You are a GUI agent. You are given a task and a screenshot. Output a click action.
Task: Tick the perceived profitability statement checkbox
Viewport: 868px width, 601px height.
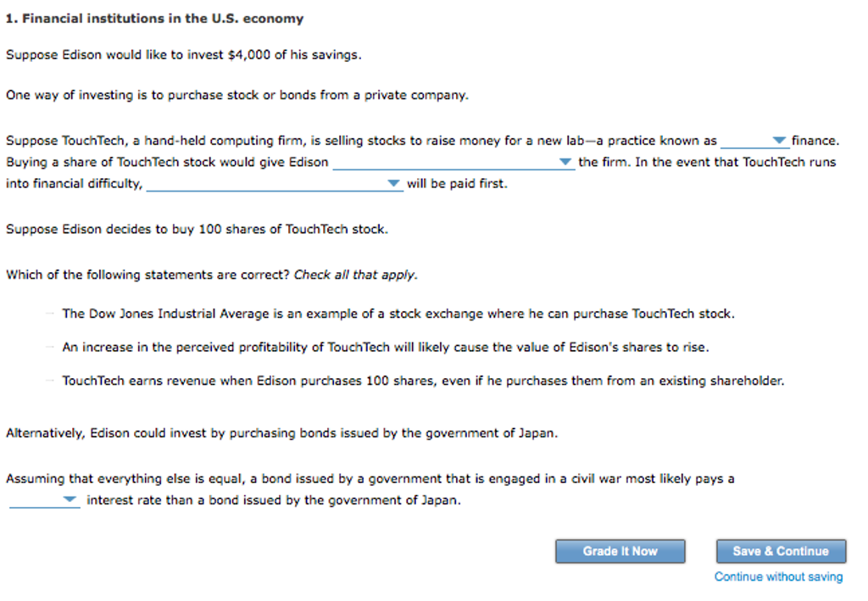click(x=51, y=348)
